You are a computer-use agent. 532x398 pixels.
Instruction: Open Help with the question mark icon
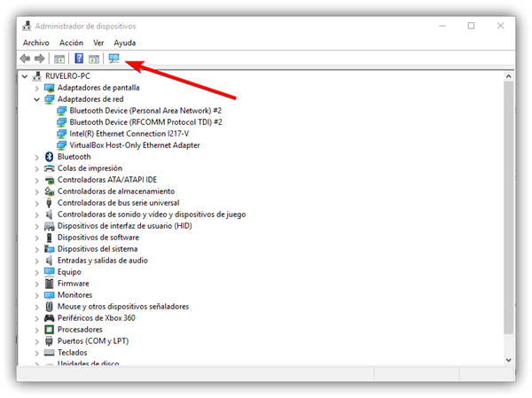(79, 59)
